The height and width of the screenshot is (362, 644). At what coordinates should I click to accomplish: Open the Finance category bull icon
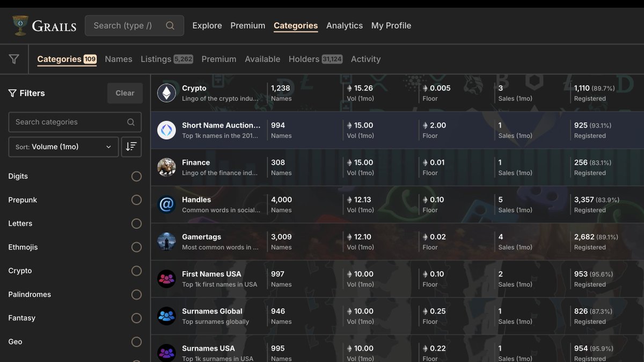pos(166,167)
